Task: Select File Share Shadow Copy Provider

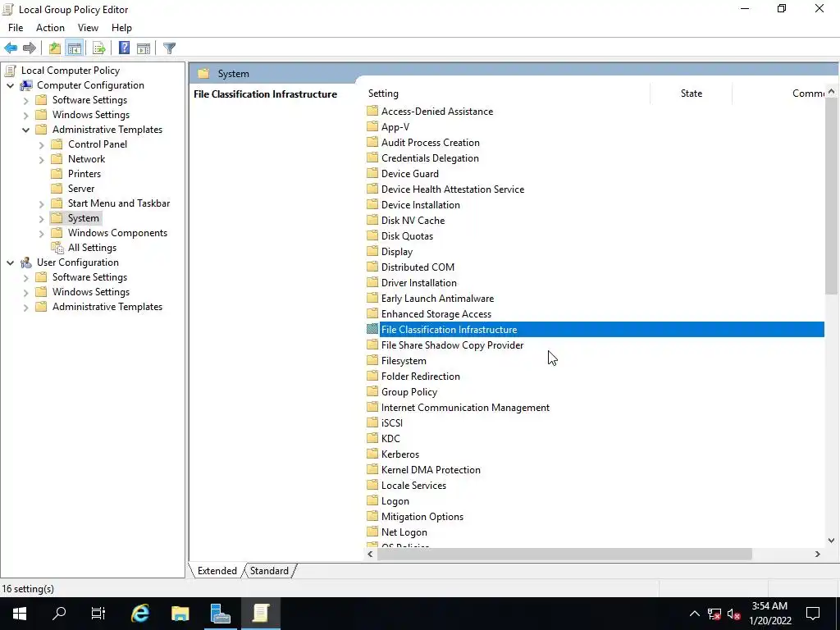Action: [x=452, y=345]
